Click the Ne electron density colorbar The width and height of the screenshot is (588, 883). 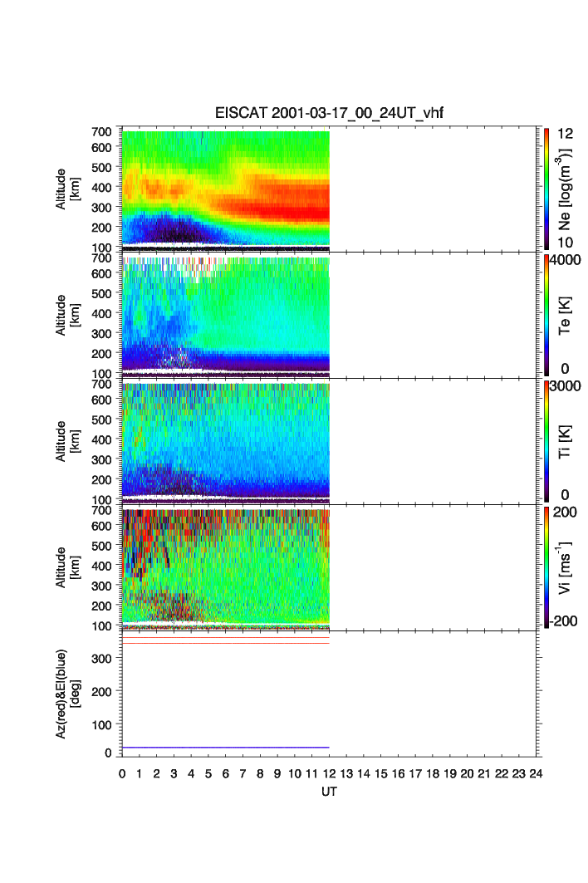[547, 188]
